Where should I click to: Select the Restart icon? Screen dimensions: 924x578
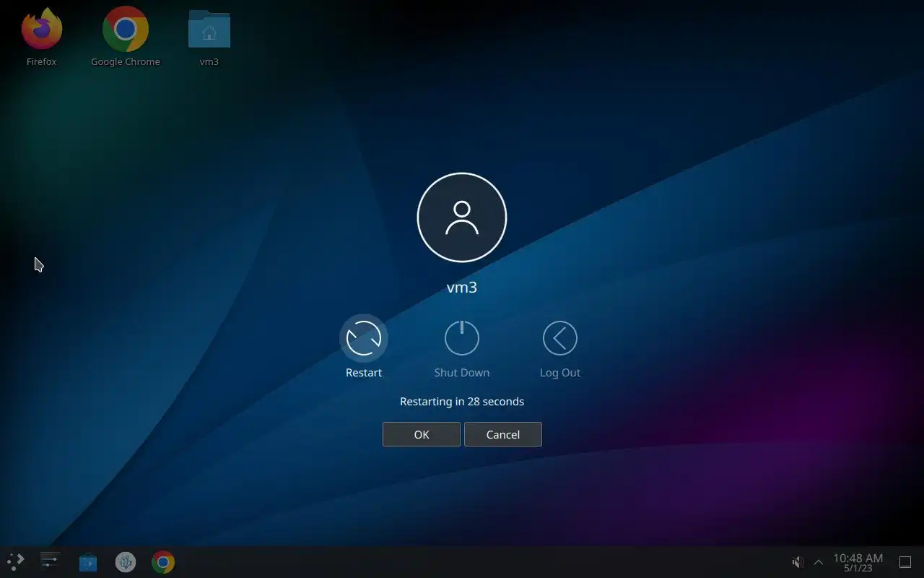364,338
